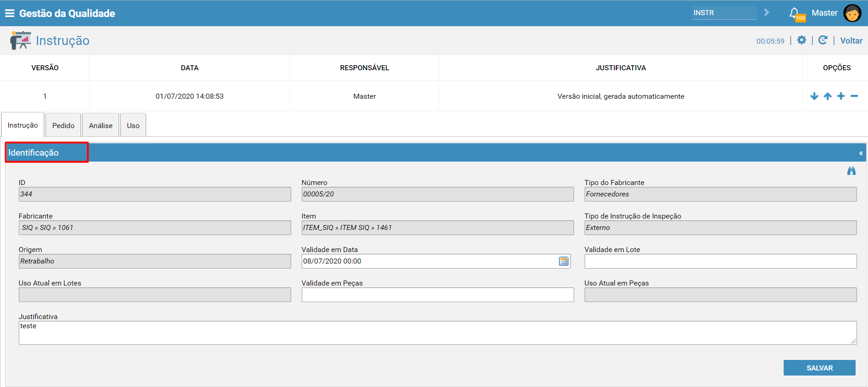This screenshot has width=868, height=387.
Task: Click the up arrow in Opções column
Action: [x=828, y=96]
